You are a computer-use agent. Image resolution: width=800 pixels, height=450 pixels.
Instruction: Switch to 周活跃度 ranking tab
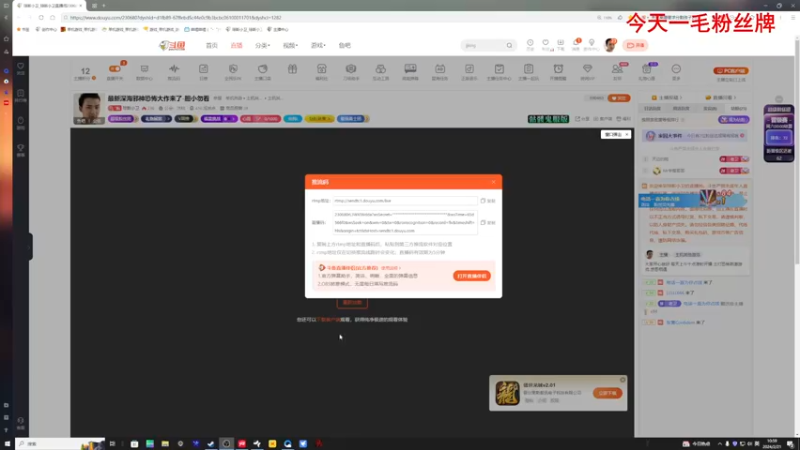tap(681, 109)
